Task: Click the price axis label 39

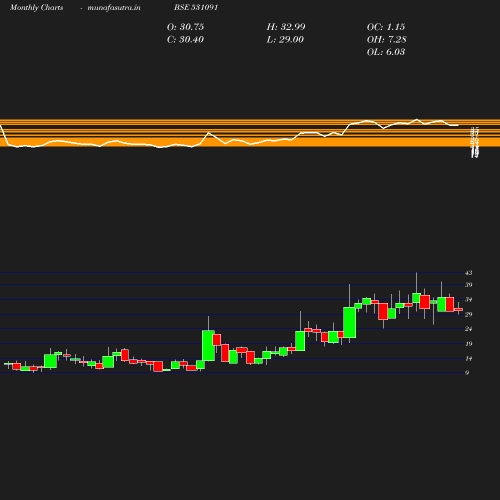Action: coord(469,285)
